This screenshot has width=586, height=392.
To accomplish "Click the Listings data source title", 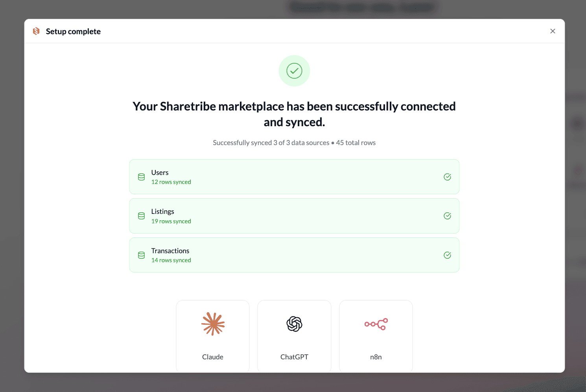I will coord(162,212).
